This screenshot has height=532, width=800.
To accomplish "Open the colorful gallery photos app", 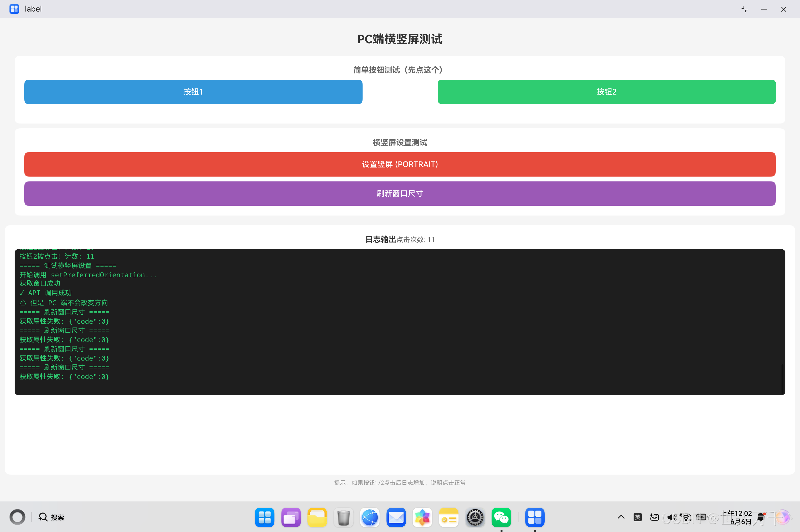I will (422, 517).
